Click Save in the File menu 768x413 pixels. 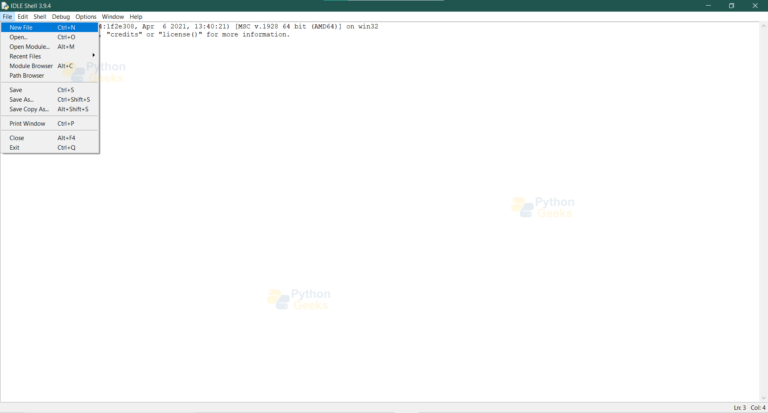[16, 90]
